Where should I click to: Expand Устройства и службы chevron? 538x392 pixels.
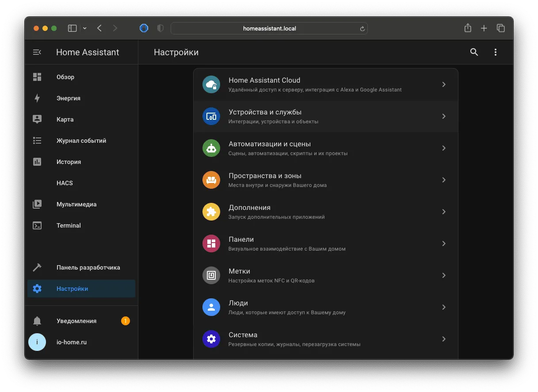(444, 116)
